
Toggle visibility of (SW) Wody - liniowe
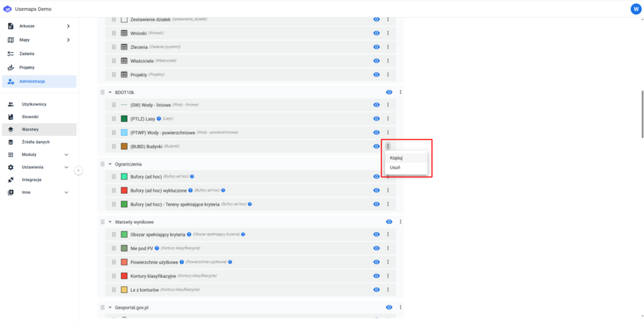pyautogui.click(x=376, y=105)
